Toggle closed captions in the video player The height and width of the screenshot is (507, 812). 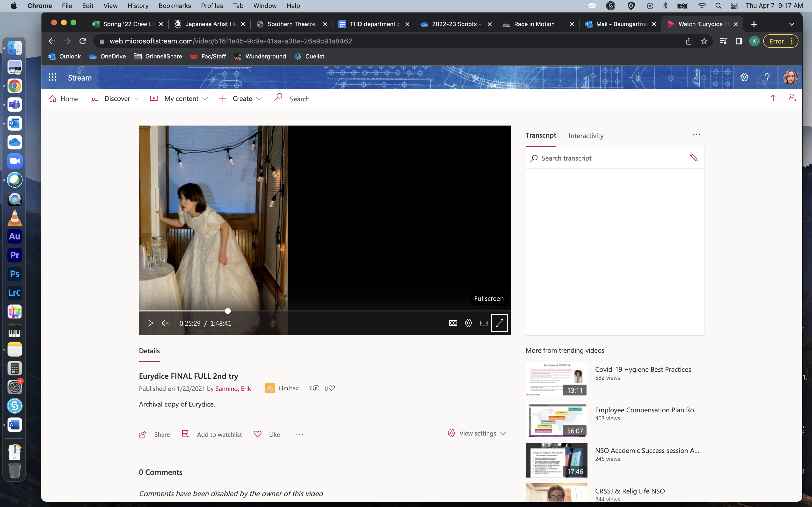(453, 323)
